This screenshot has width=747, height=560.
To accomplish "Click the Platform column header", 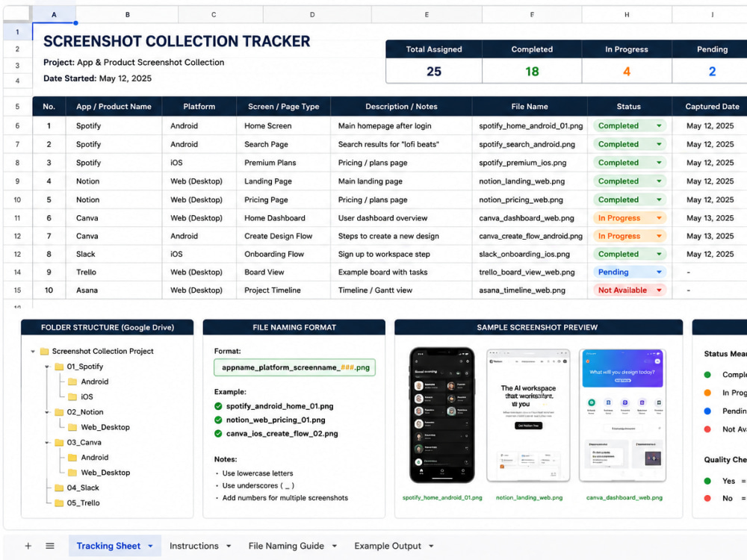I will [x=199, y=107].
